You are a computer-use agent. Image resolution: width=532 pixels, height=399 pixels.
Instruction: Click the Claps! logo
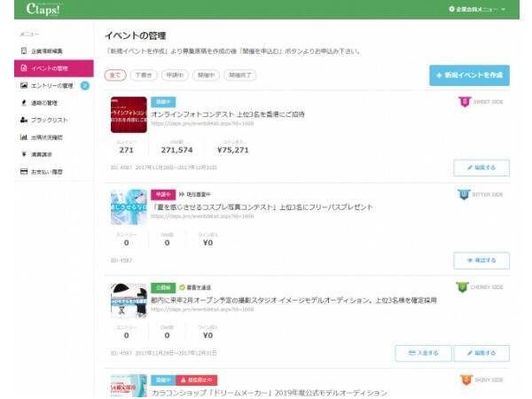coord(43,9)
